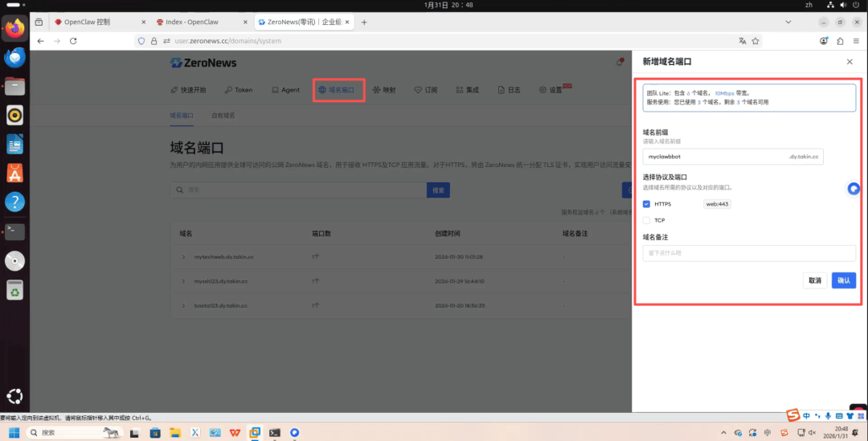Expand the mytechweb.dy.takin.cc row

coord(183,257)
